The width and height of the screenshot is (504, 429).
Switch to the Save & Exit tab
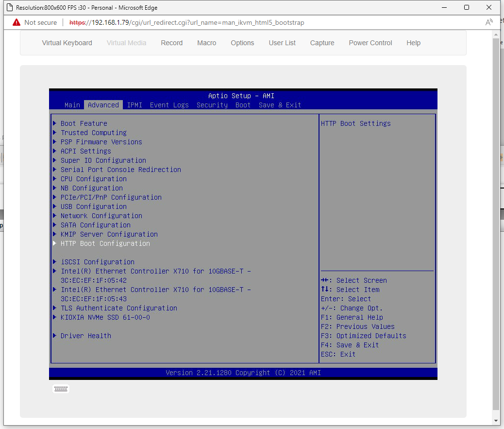(x=280, y=105)
